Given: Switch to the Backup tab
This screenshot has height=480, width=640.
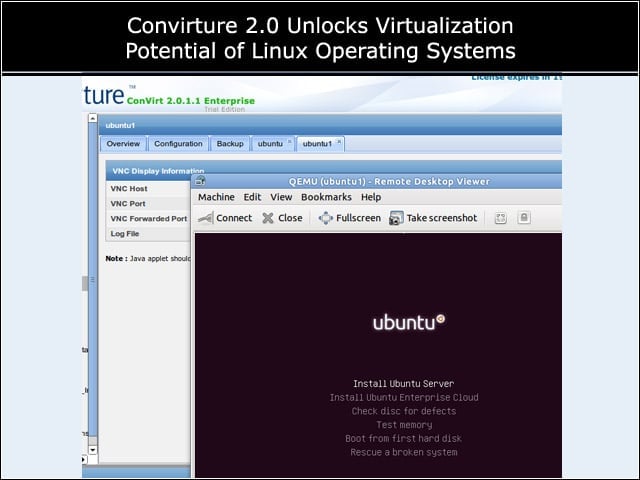Looking at the screenshot, I should (230, 144).
